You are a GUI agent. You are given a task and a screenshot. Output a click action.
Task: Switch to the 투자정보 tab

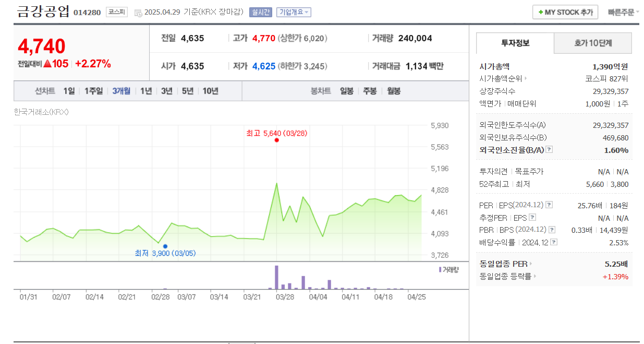tap(515, 43)
